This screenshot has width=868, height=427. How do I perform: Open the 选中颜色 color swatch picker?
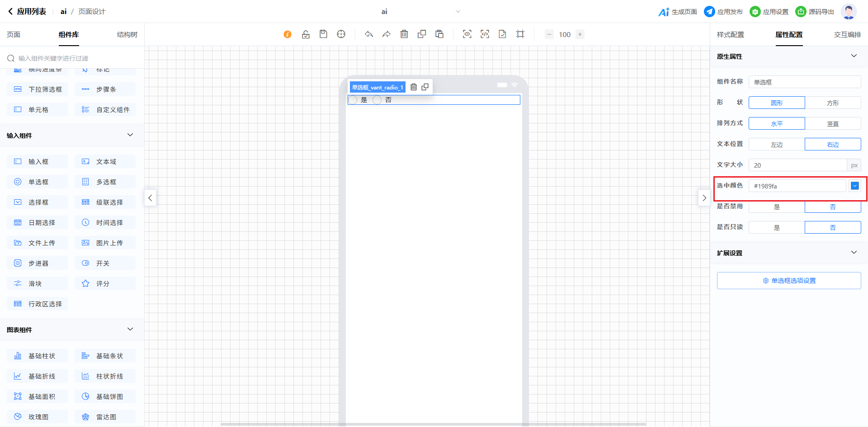point(855,186)
